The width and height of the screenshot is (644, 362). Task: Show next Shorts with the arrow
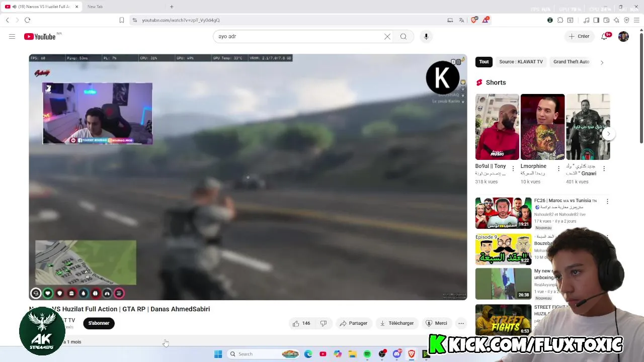pos(608,134)
